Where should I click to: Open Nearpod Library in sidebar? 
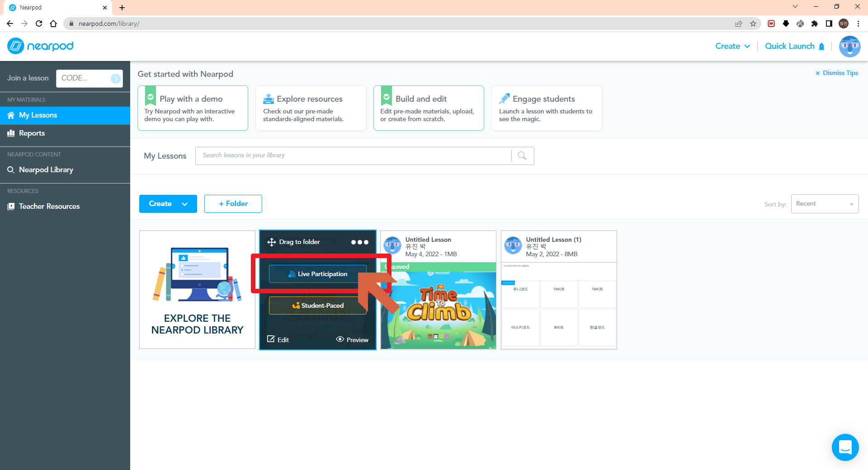point(65,170)
